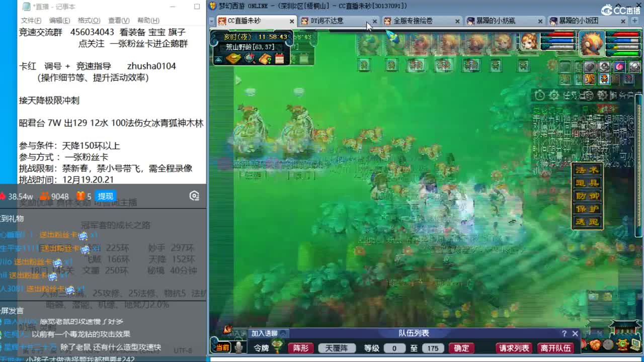Click the orange mask buff status icon
The image size is (644, 362).
[604, 79]
